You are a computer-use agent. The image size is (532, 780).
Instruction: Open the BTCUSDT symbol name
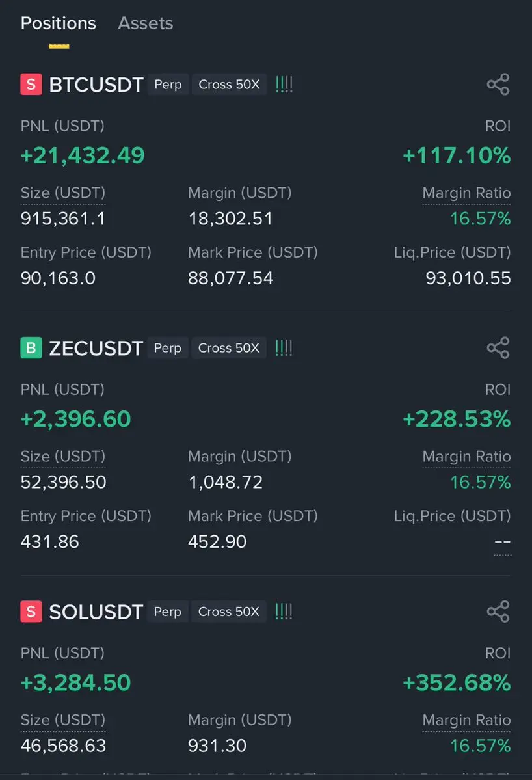click(96, 85)
